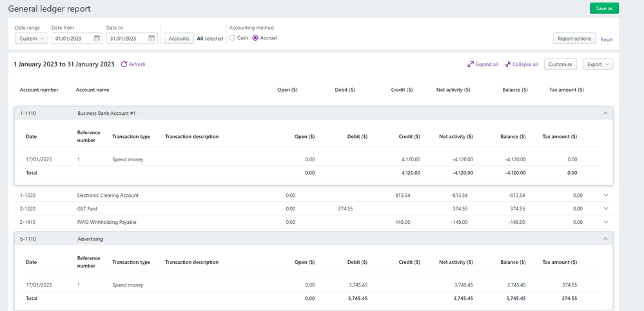Click the Refresh icon

124,65
